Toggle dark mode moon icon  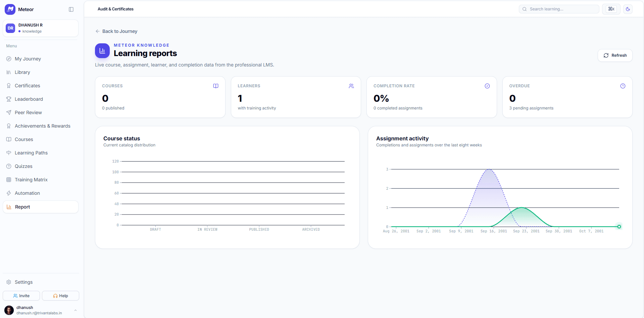[628, 9]
